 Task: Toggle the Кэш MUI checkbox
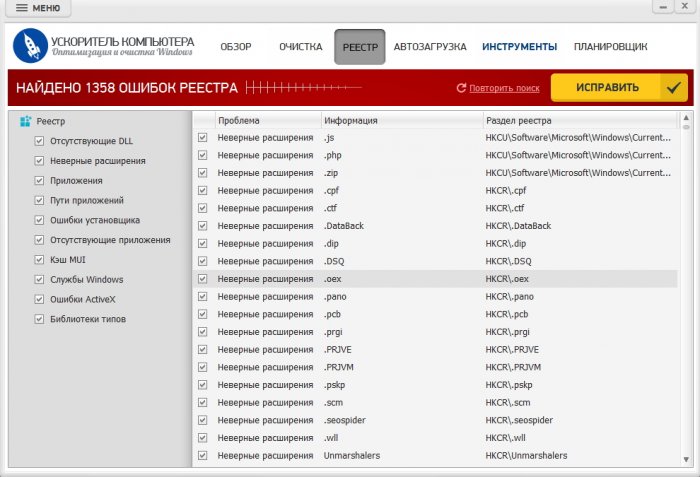click(x=40, y=260)
